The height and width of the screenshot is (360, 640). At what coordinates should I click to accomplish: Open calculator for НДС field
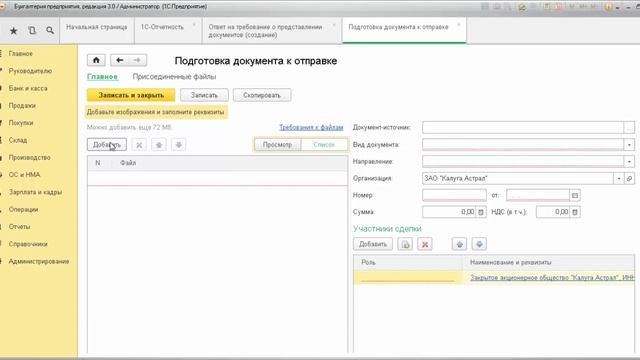(575, 212)
